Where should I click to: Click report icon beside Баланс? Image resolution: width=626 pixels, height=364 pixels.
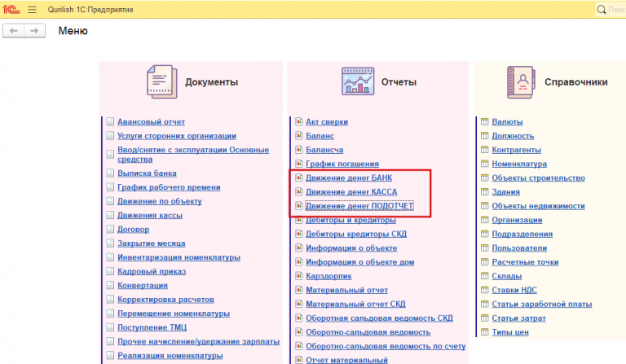298,135
